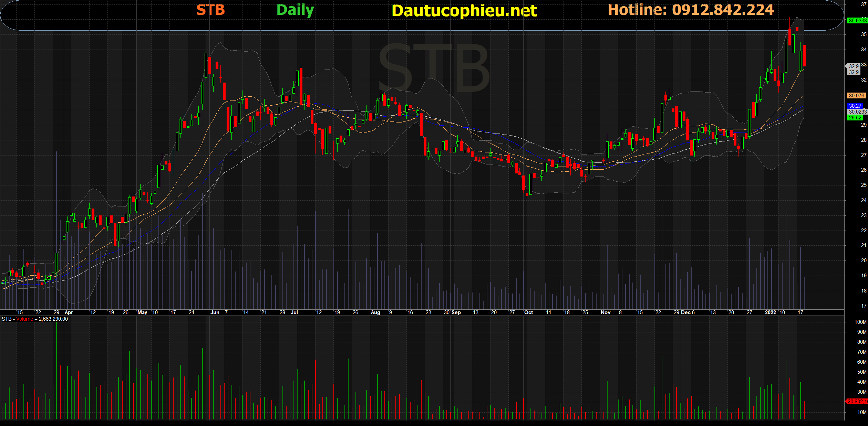
Task: Click the green 29.52 price tag
Action: [x=855, y=118]
